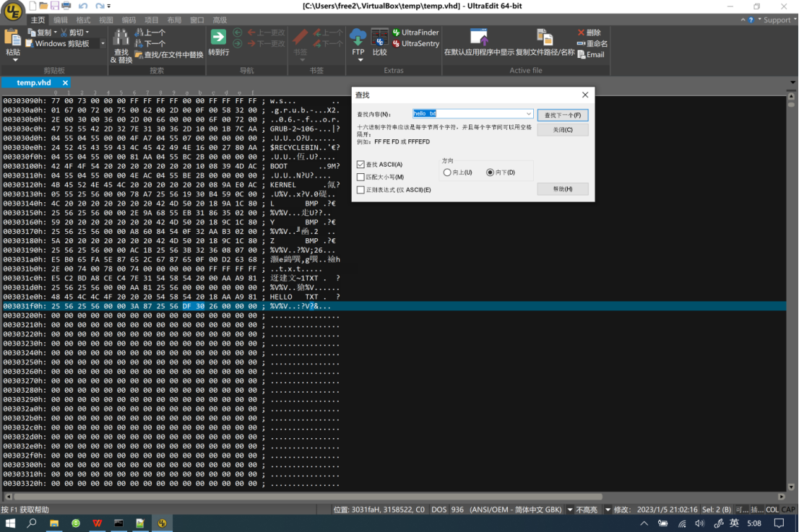Open the UltraEdit application menu logo
Screen dimensions: 799x532
[12, 12]
